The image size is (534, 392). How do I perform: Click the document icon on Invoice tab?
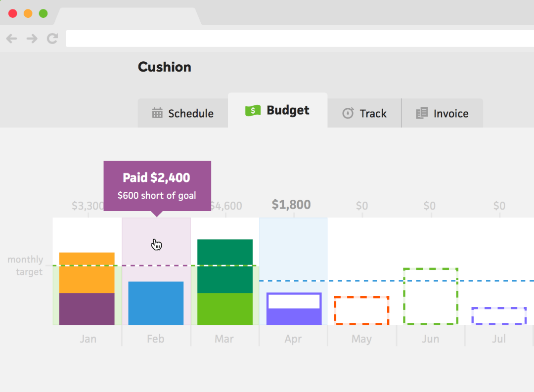pyautogui.click(x=422, y=113)
